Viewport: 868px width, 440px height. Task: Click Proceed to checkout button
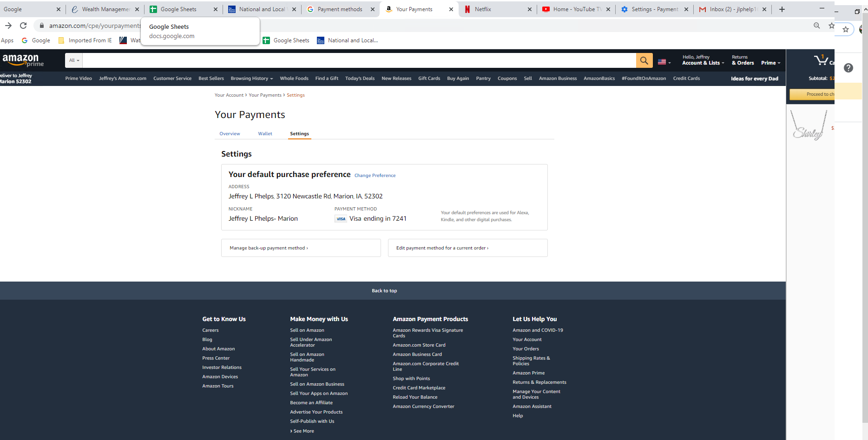coord(812,94)
